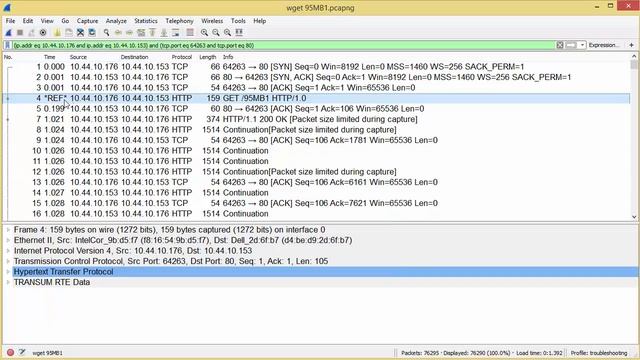
Task: Sort by the Destination column header
Action: pyautogui.click(x=134, y=57)
